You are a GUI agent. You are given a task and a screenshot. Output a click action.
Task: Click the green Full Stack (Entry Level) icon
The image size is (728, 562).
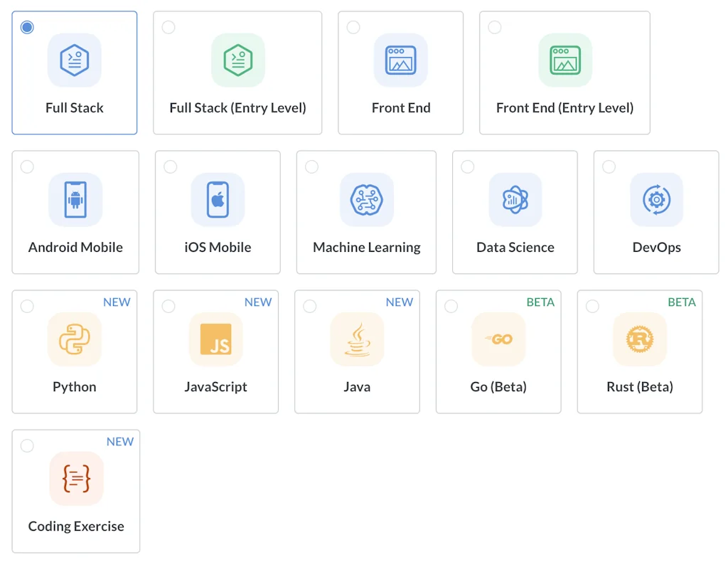pos(238,60)
